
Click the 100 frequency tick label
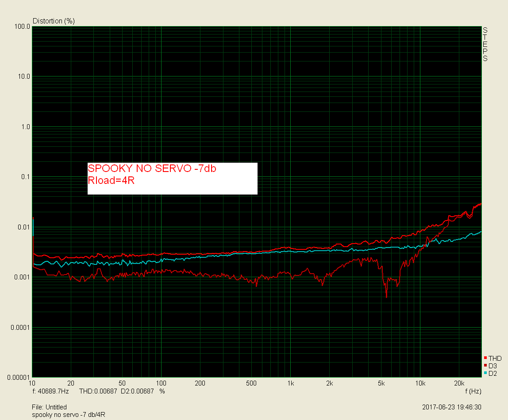point(161,383)
